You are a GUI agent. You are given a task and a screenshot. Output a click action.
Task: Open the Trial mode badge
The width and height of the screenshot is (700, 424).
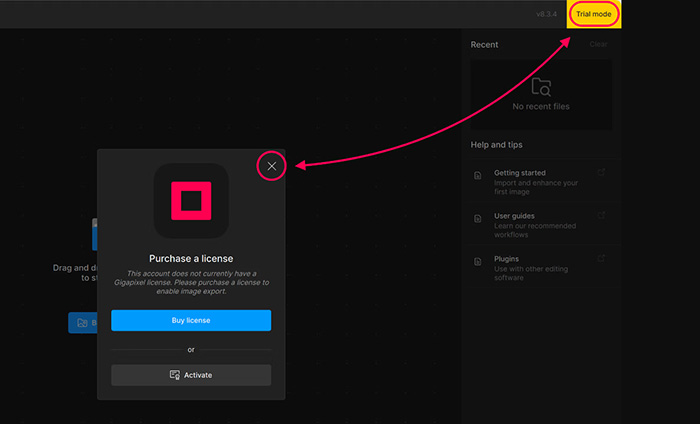click(x=593, y=14)
